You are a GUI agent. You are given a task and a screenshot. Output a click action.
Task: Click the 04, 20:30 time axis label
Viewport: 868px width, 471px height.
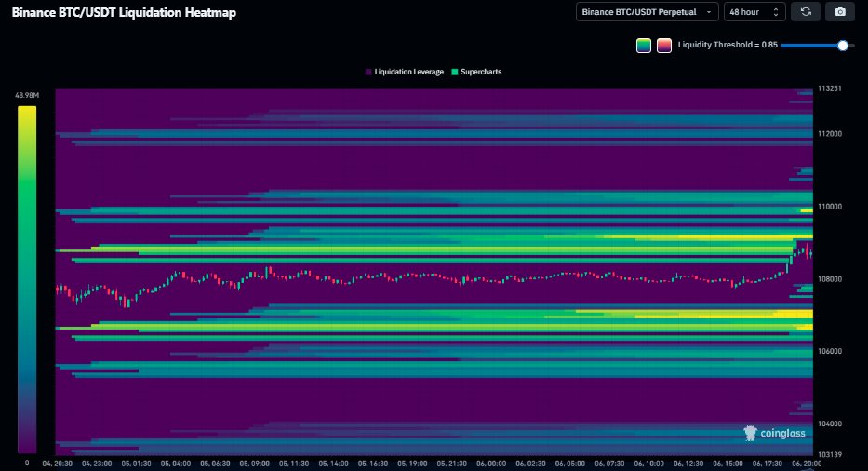57,464
